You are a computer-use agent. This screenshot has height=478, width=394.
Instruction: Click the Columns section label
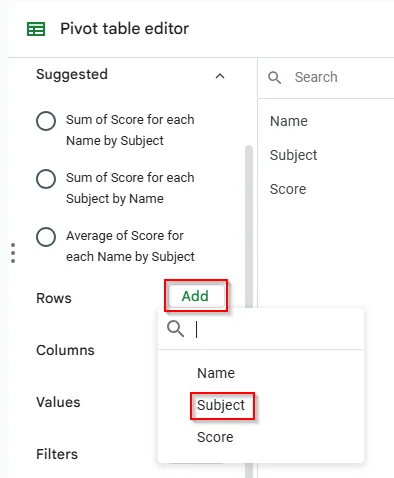click(x=65, y=350)
